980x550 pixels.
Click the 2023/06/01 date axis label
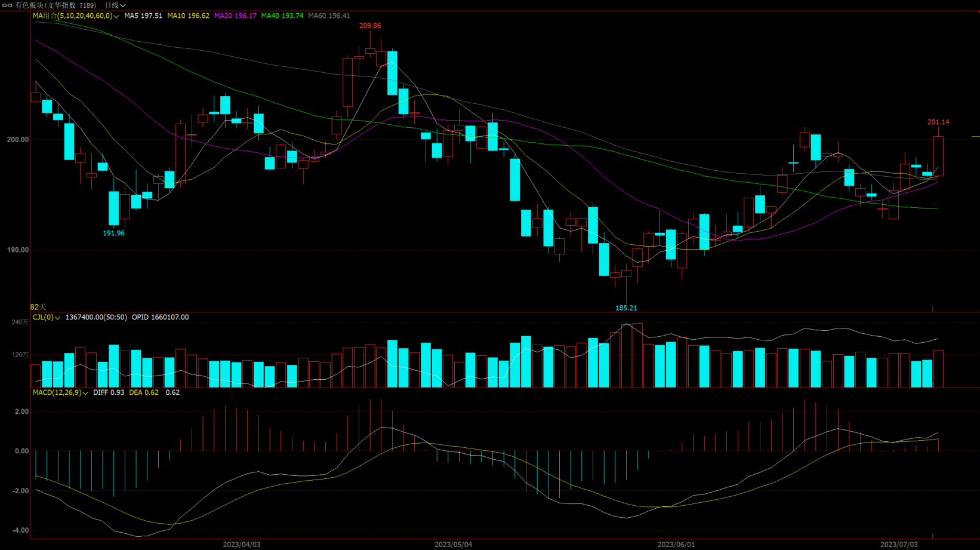(x=676, y=545)
